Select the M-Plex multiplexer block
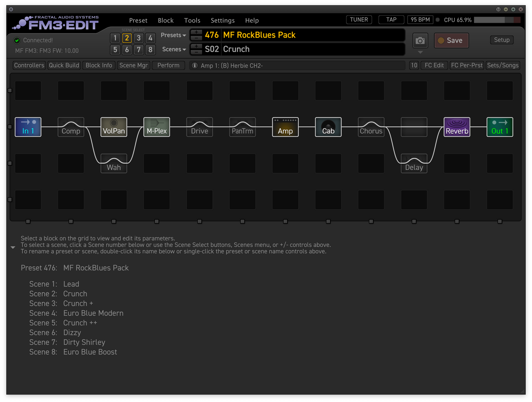 [156, 127]
